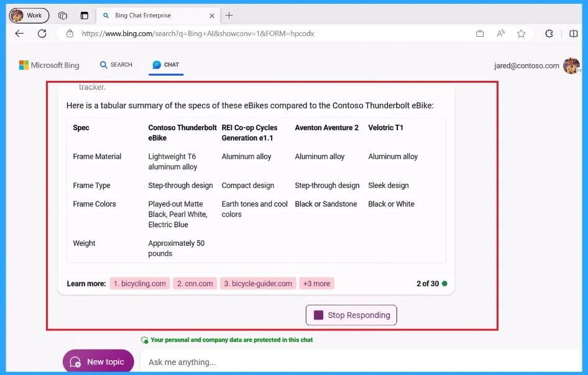This screenshot has width=588, height=375.
Task: Select the CHAT tab
Action: coord(166,65)
